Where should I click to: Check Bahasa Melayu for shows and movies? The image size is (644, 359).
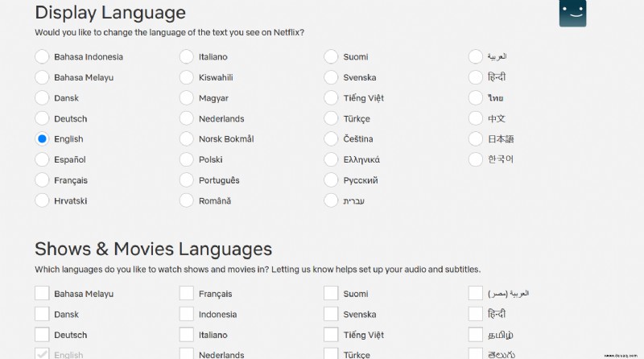[42, 293]
